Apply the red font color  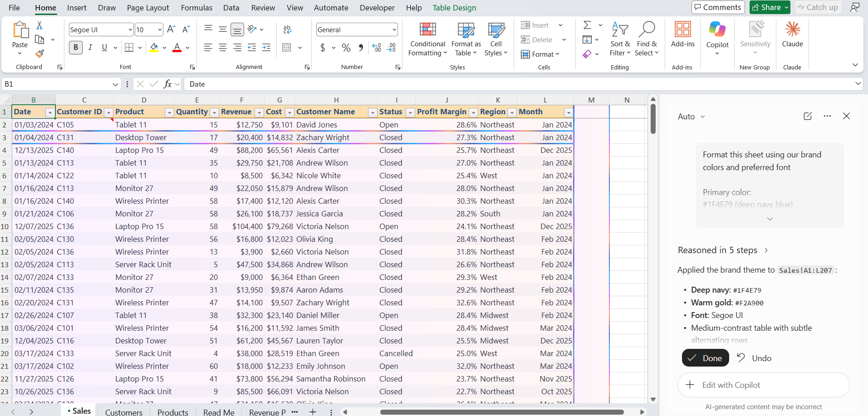click(x=177, y=48)
